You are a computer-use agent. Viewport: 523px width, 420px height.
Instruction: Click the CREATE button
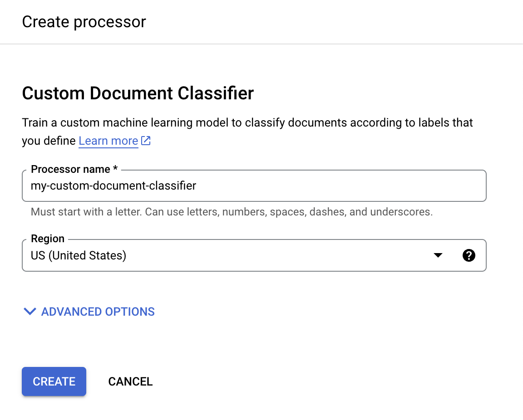coord(54,381)
